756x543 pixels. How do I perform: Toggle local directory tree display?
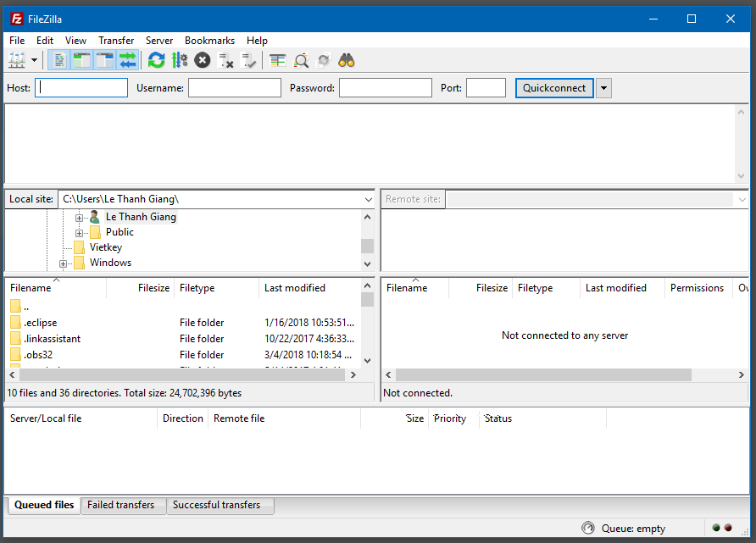tap(82, 60)
